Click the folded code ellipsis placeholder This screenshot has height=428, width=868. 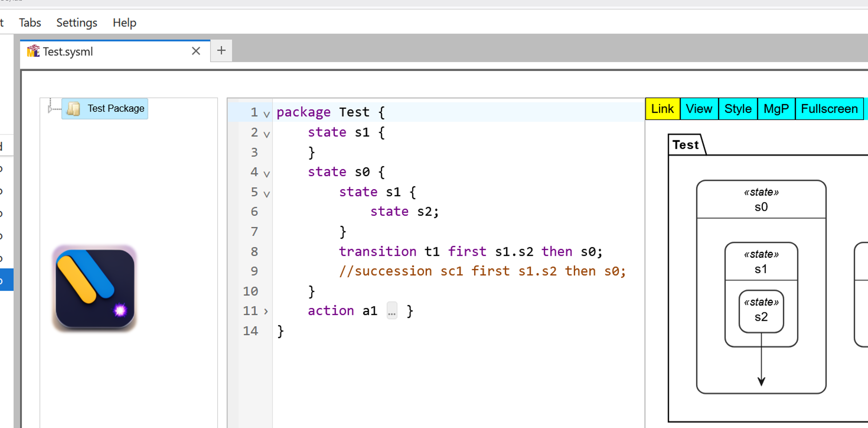392,311
